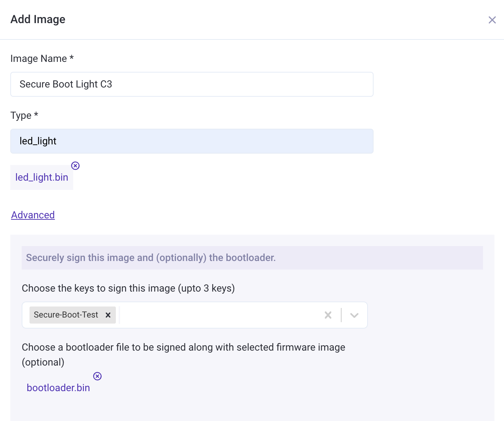Remove the Secure-Boot-Test key chip
Viewport: 504px width, 421px height.
[108, 315]
